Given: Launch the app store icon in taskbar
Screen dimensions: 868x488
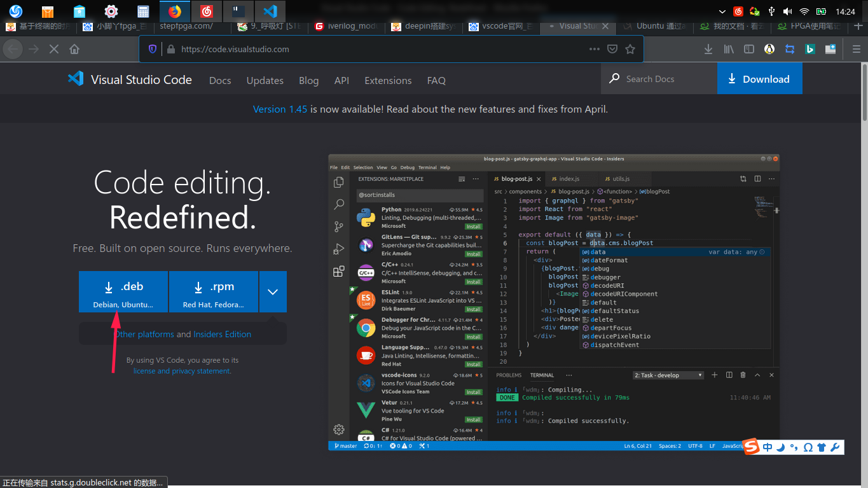Looking at the screenshot, I should coord(79,11).
